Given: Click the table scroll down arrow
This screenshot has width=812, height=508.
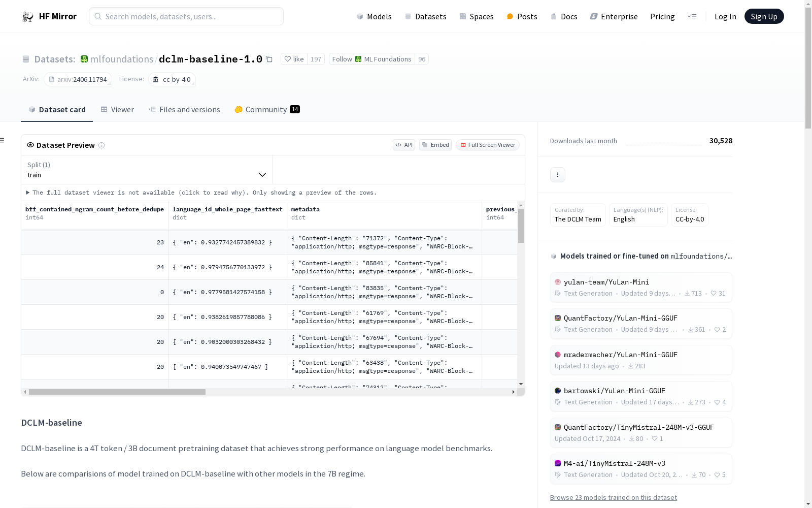Looking at the screenshot, I should 521,384.
